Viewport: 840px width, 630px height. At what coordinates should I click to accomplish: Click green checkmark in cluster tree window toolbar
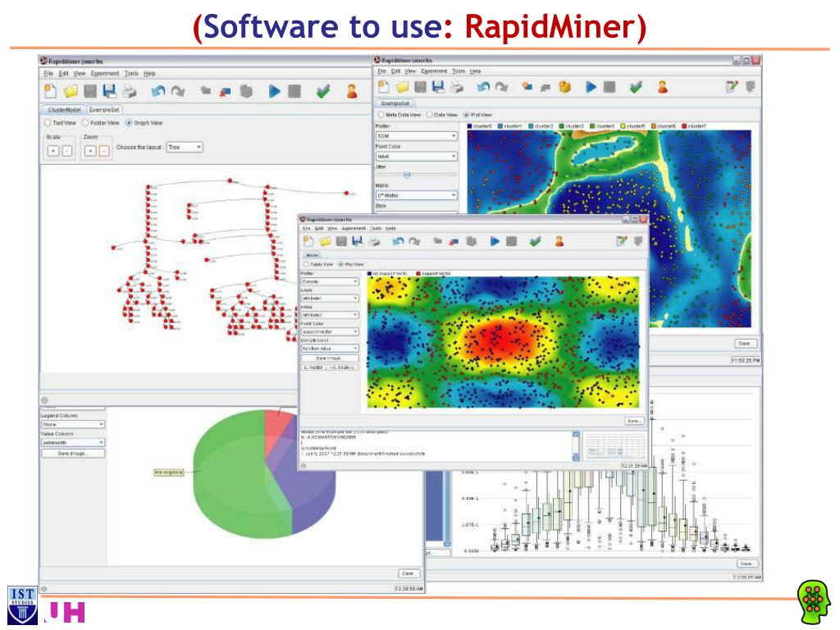tap(322, 92)
